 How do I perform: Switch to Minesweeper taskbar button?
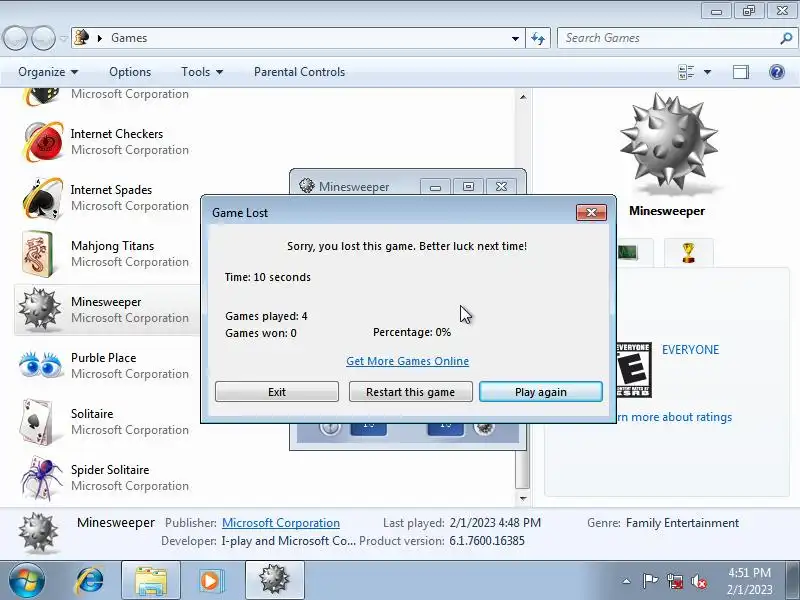pyautogui.click(x=274, y=581)
